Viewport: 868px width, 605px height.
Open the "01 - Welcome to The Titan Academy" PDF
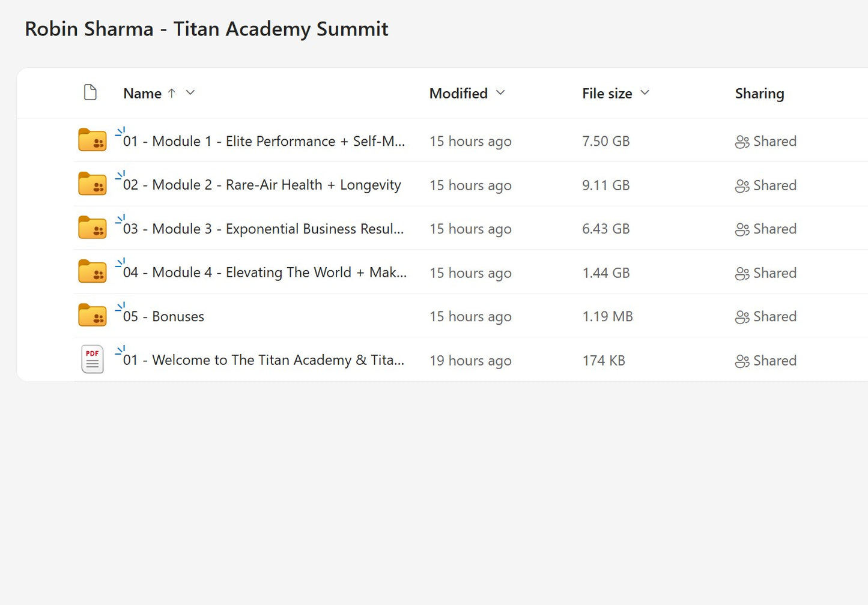(264, 360)
